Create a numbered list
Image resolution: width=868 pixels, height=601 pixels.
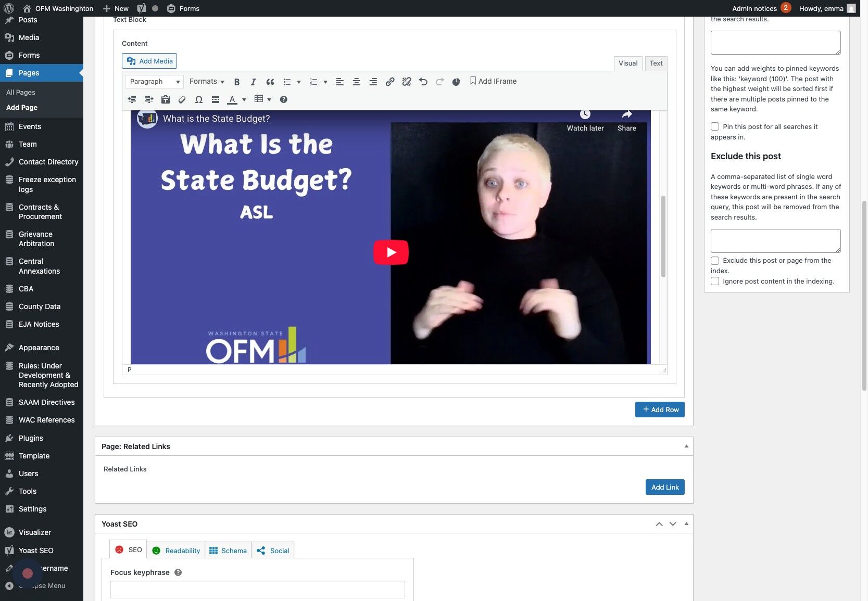313,82
